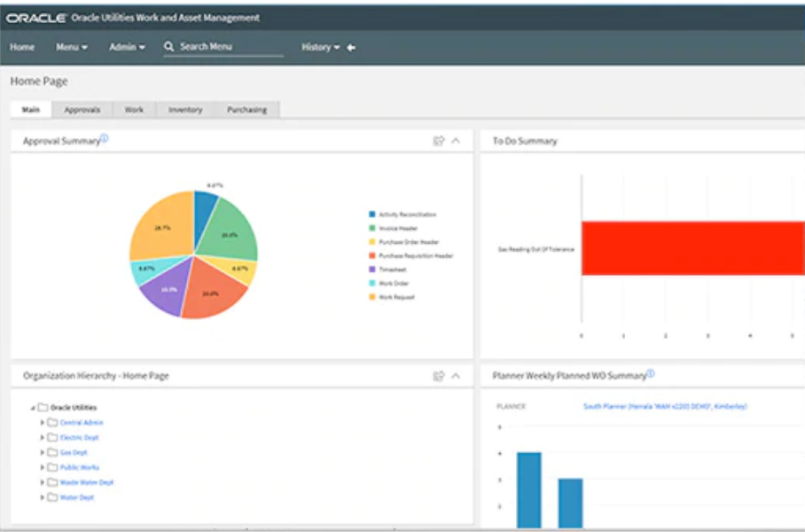805x532 pixels.
Task: Click the Approval Summary export icon
Action: (x=438, y=141)
